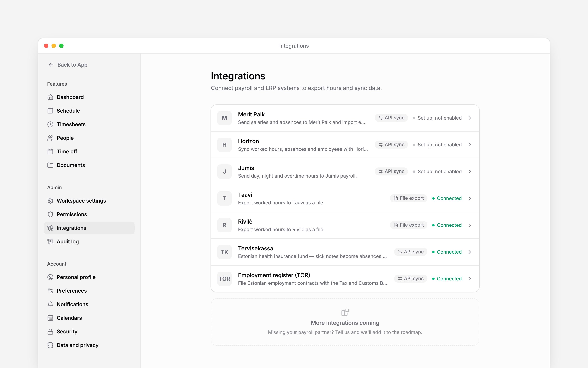This screenshot has width=588, height=368.
Task: Click the Dashboard home icon
Action: coord(50,97)
